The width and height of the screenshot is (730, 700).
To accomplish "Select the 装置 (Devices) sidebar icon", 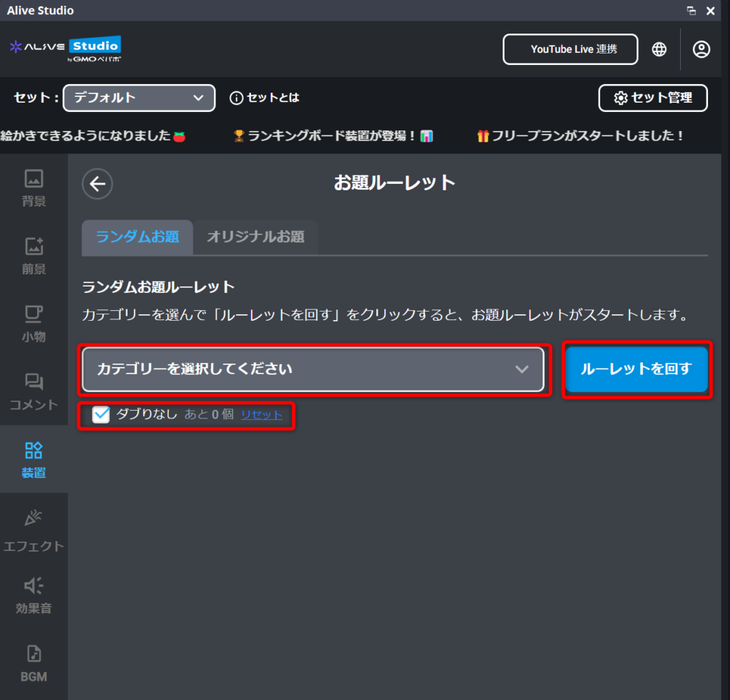I will (x=34, y=459).
